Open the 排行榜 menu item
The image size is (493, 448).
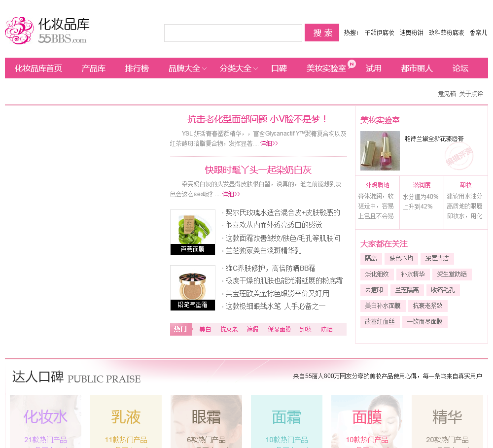137,68
